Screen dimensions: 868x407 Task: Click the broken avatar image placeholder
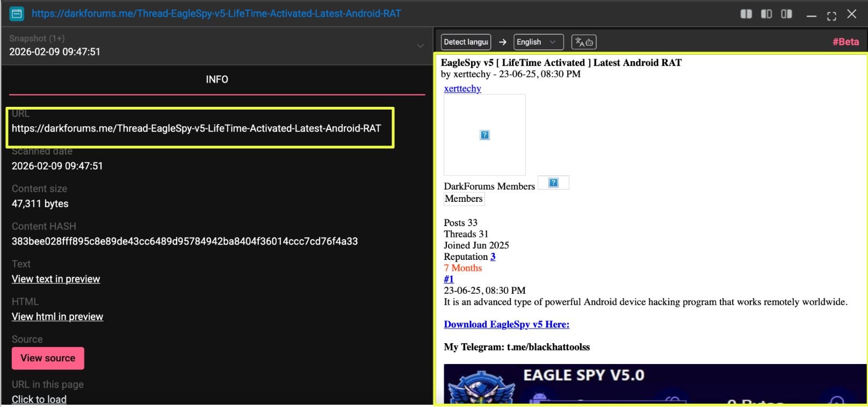pos(484,135)
